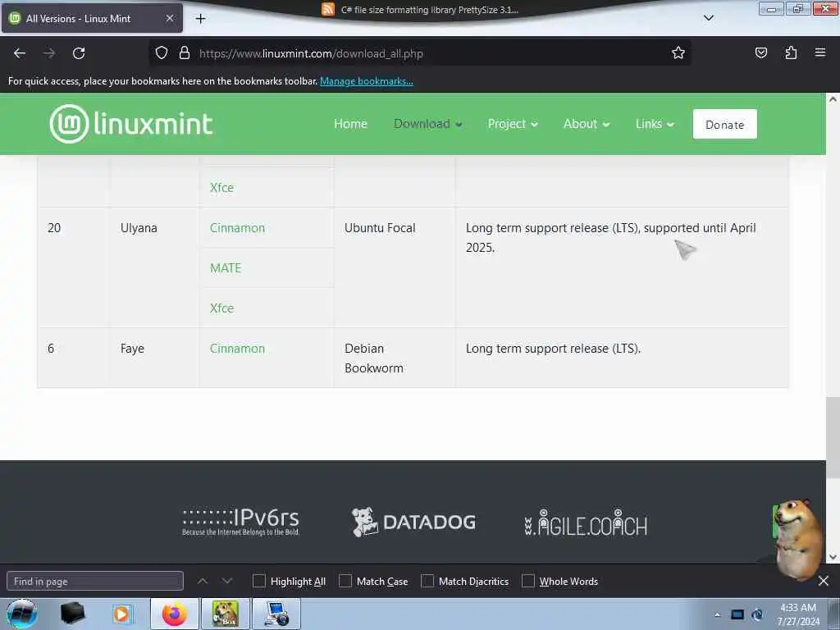Expand the Download menu
This screenshot has height=630, width=840.
(427, 124)
